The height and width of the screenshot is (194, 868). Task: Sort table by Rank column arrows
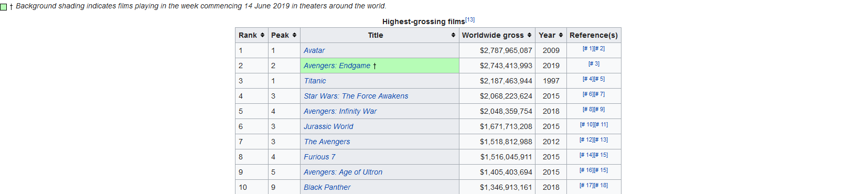(x=262, y=35)
